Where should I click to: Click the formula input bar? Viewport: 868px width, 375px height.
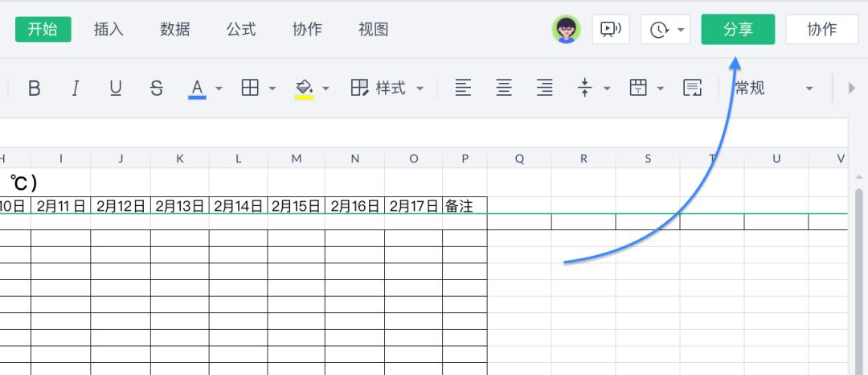tap(424, 133)
